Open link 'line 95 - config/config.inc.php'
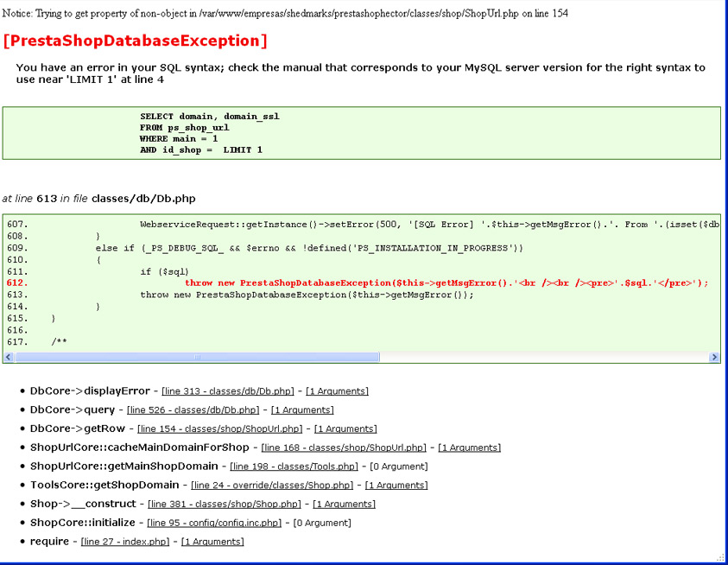This screenshot has width=728, height=565. 214,523
